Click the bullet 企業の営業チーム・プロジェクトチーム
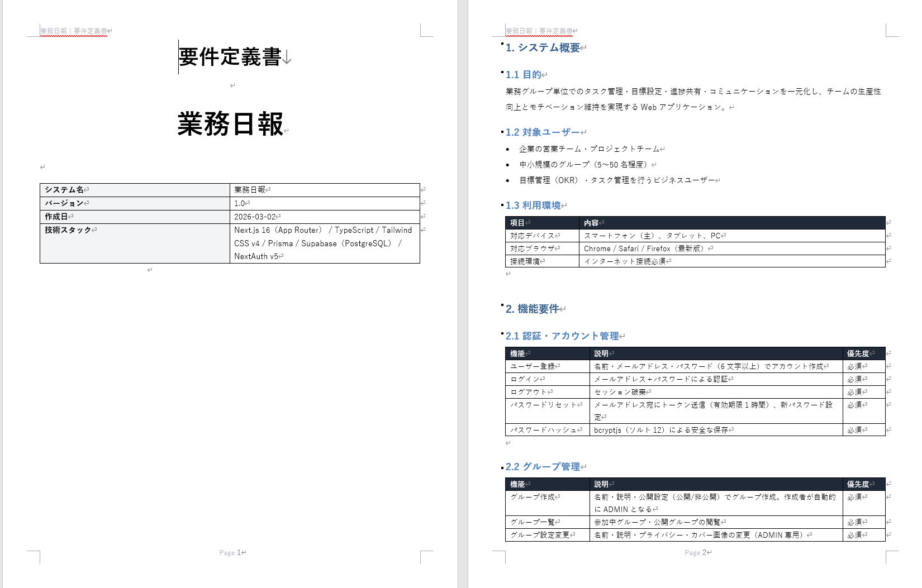This screenshot has width=922, height=588. (x=590, y=149)
